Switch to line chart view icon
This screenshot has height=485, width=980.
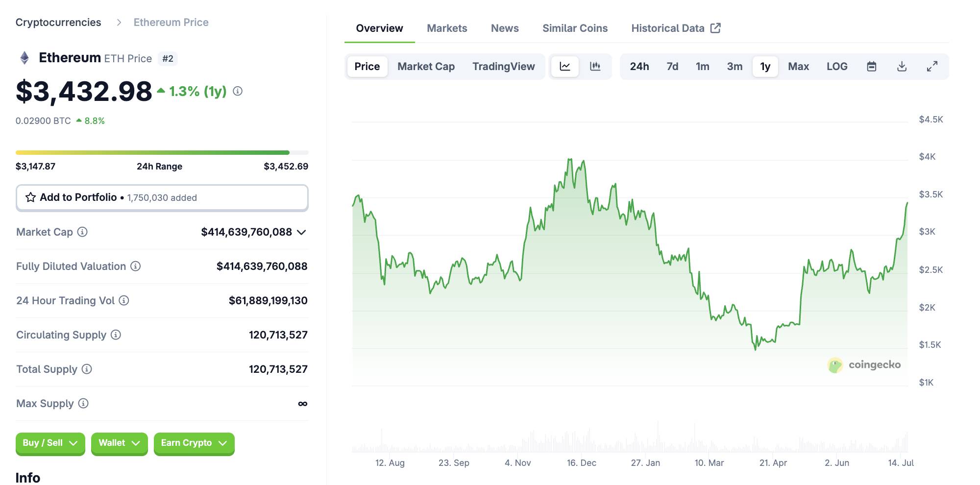tap(565, 67)
